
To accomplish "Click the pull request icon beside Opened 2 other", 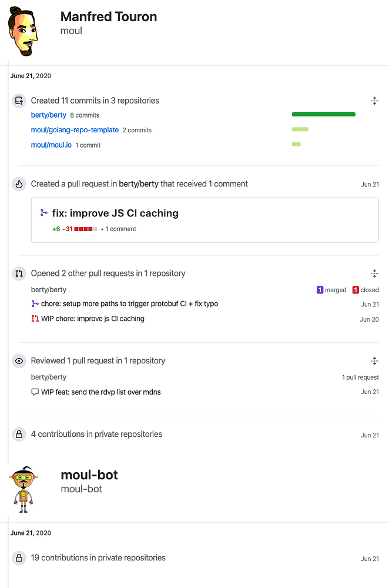I will tap(19, 273).
